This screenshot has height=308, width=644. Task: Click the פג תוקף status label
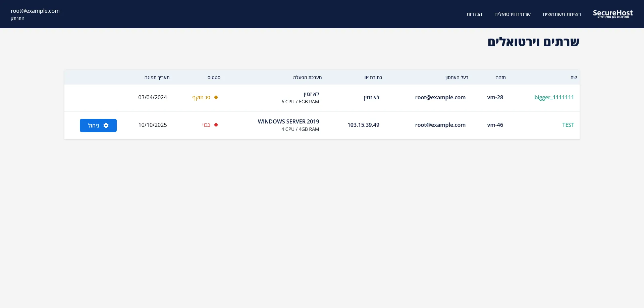tap(201, 97)
